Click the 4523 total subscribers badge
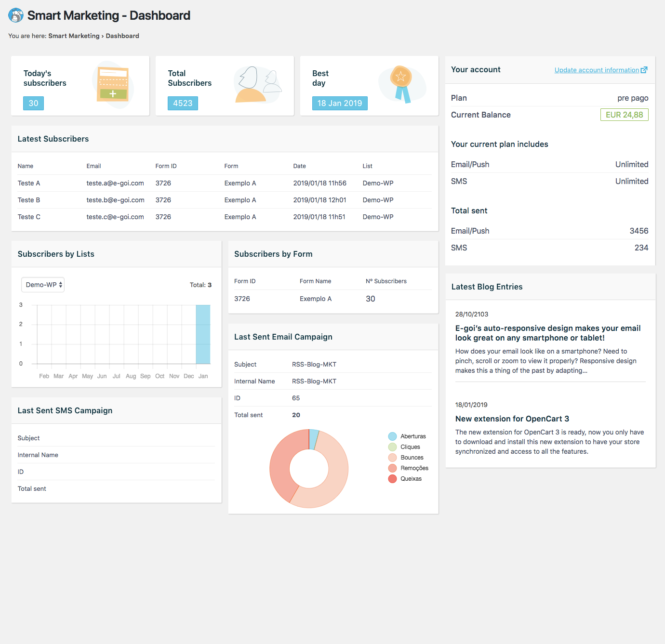The height and width of the screenshot is (644, 665). [183, 103]
